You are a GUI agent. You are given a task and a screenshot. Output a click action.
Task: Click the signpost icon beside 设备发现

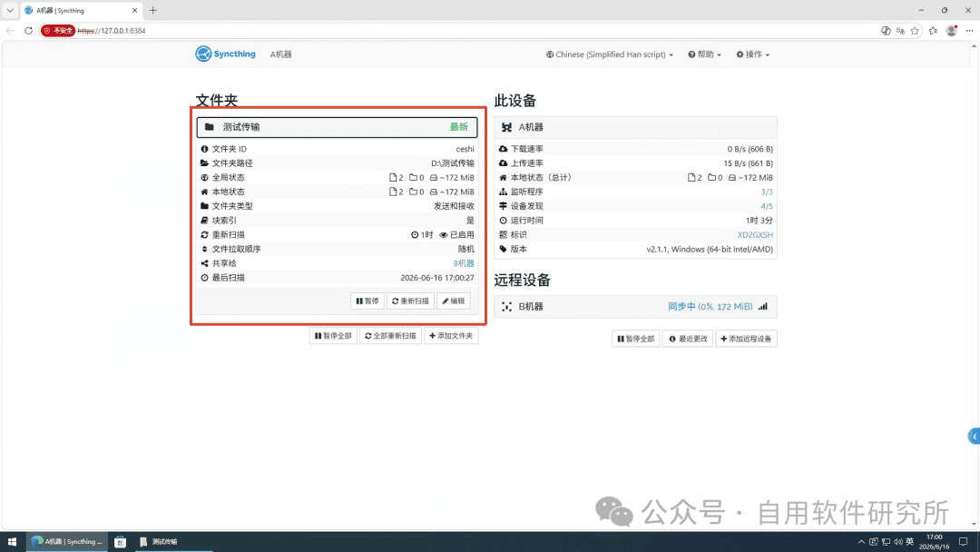pyautogui.click(x=503, y=206)
